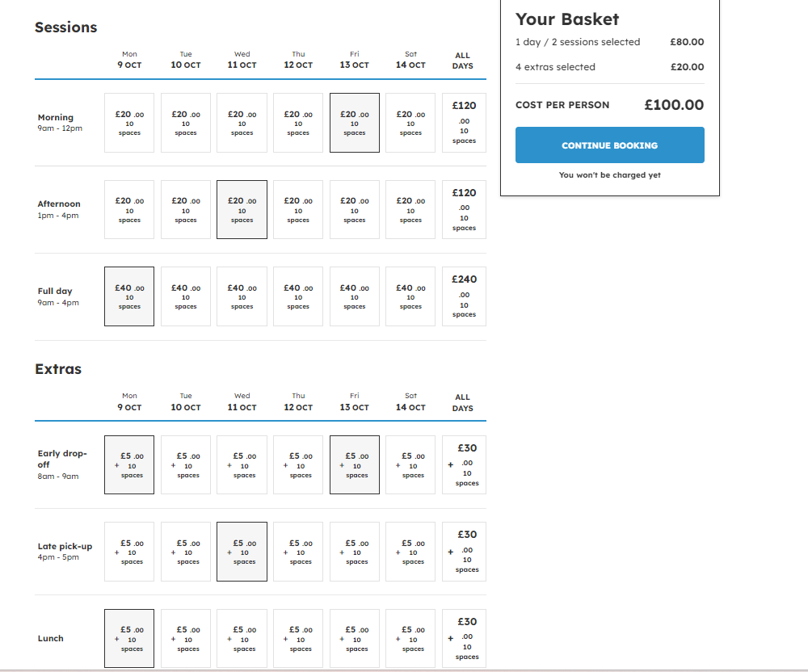Add Early drop-off for all days £30
808x672 pixels.
[x=464, y=464]
